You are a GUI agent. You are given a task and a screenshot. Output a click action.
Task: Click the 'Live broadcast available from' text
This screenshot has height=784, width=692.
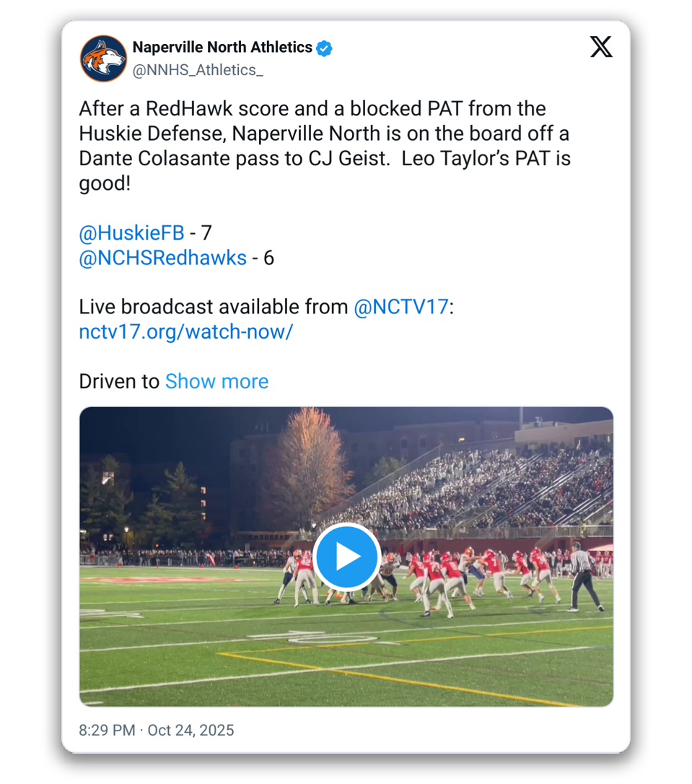pos(214,307)
